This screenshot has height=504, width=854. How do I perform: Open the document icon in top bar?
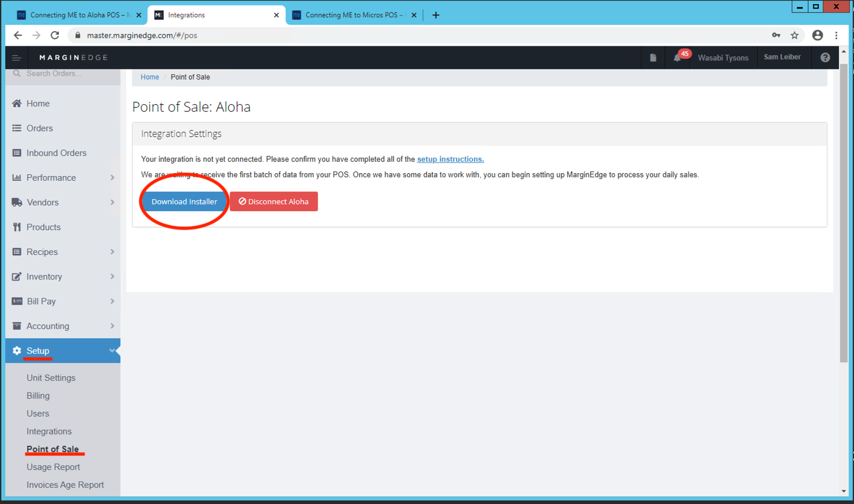(653, 58)
